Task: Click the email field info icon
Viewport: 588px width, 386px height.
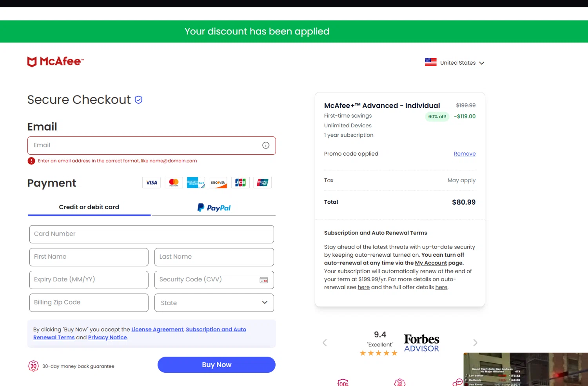Action: pyautogui.click(x=266, y=145)
